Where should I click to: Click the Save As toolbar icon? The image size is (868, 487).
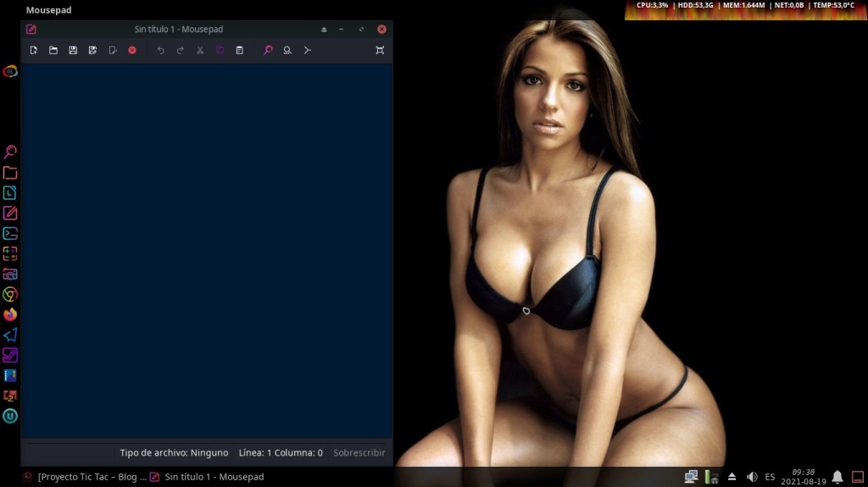pyautogui.click(x=92, y=51)
